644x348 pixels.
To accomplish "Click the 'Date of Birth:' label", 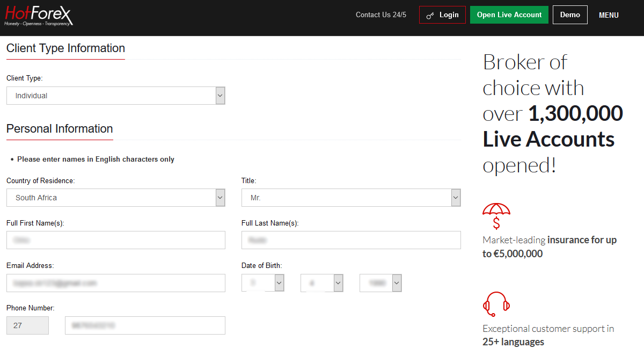I will tap(262, 266).
